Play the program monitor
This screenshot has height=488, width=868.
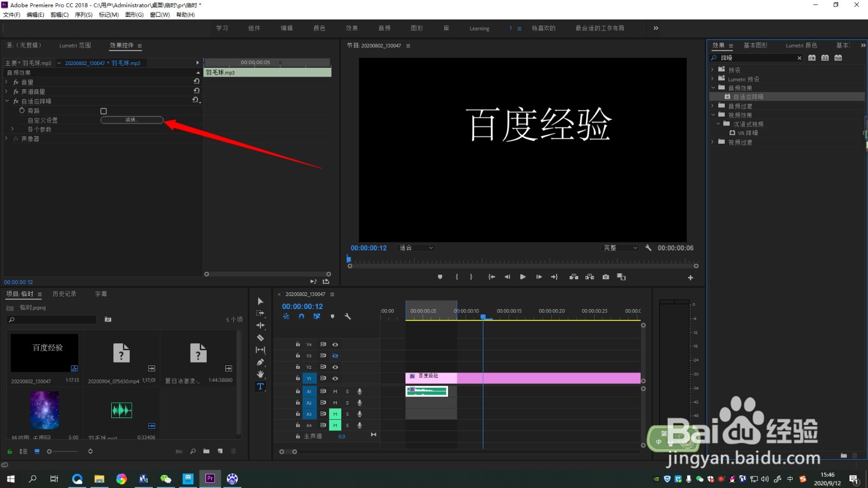522,277
